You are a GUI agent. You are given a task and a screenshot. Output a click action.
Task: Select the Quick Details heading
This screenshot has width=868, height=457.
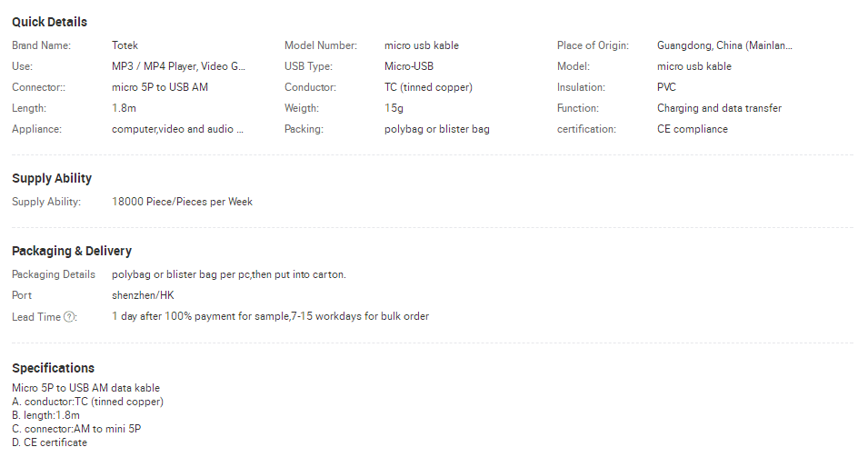[49, 22]
